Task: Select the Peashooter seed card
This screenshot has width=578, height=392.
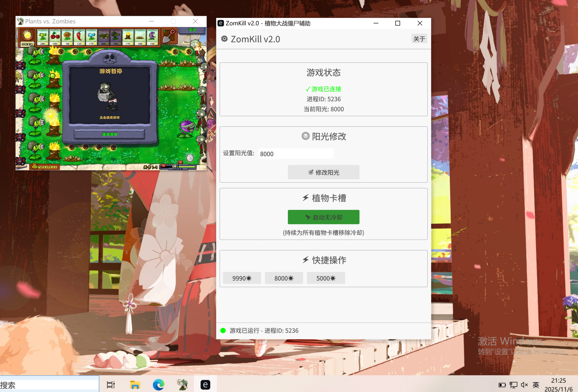Action: tap(42, 37)
